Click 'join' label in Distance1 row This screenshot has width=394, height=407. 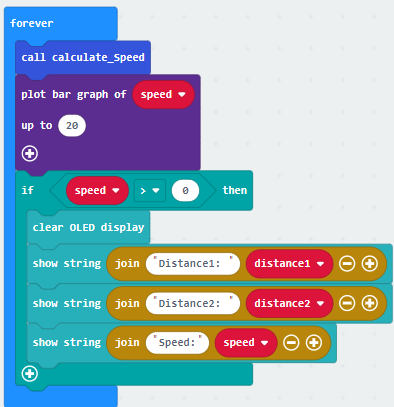tap(127, 264)
